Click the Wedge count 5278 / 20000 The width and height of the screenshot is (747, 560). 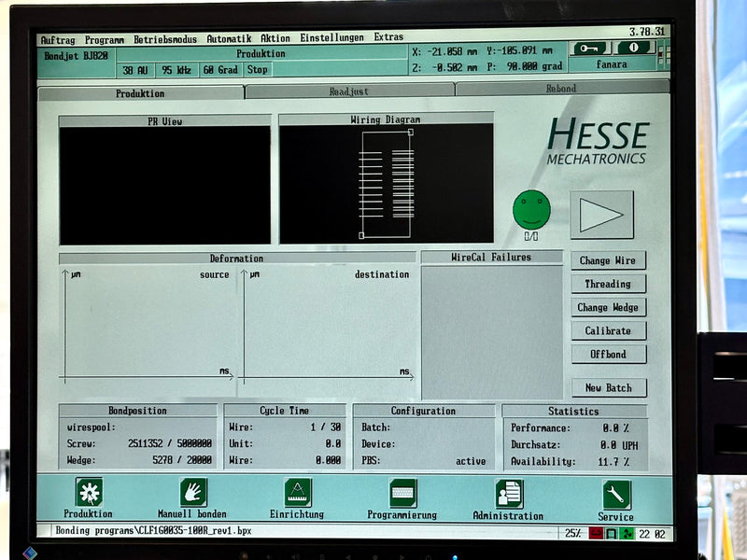(x=182, y=459)
